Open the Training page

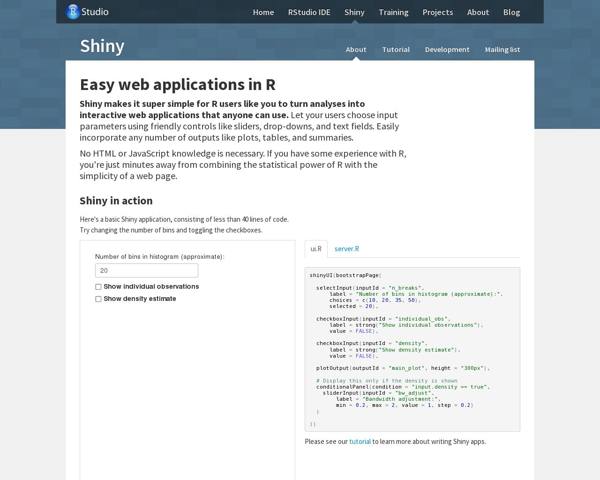coord(393,12)
